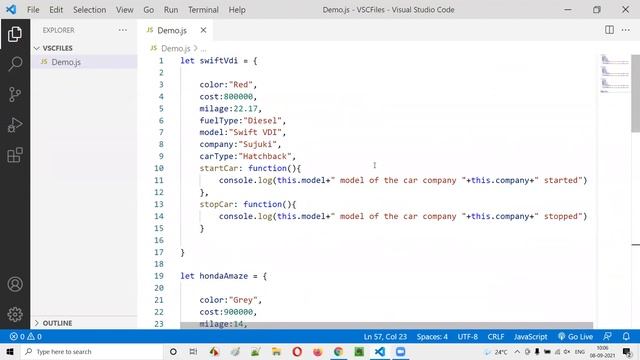
Task: Click Demo.js in the breadcrumb path
Action: (x=176, y=48)
